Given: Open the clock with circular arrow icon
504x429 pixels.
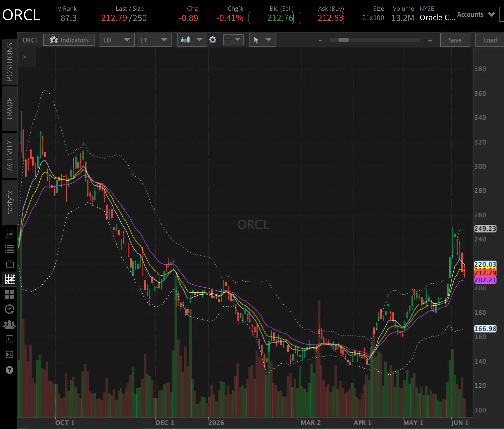Looking at the screenshot, I should click(x=9, y=309).
